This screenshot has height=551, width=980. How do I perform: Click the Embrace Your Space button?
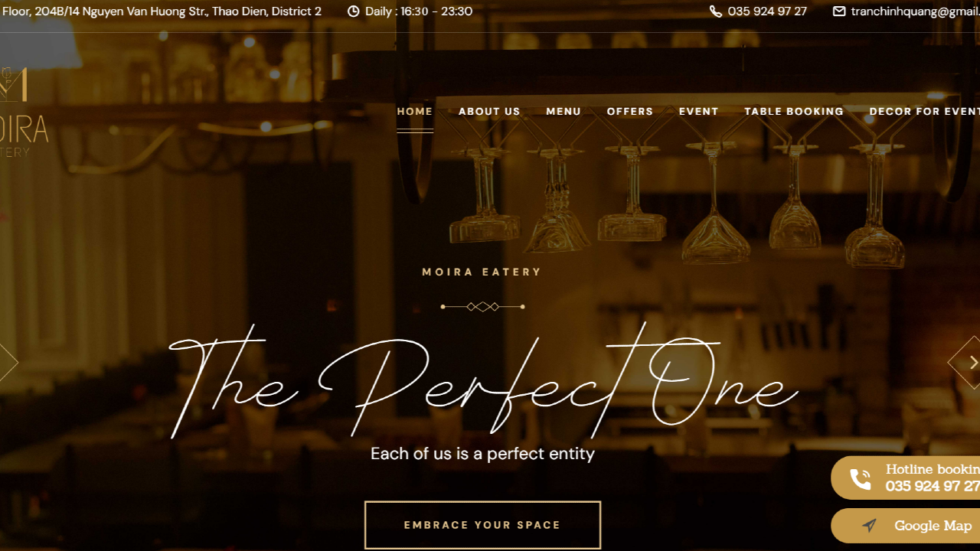[482, 525]
